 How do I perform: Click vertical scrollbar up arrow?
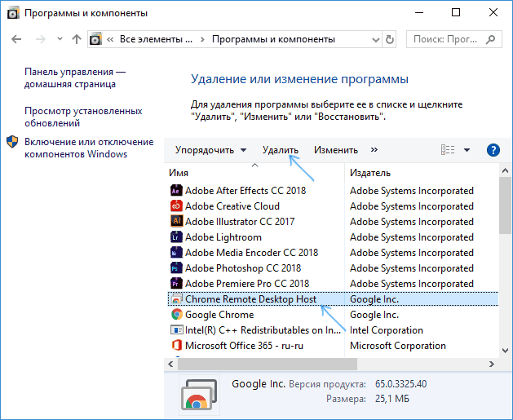(x=505, y=170)
